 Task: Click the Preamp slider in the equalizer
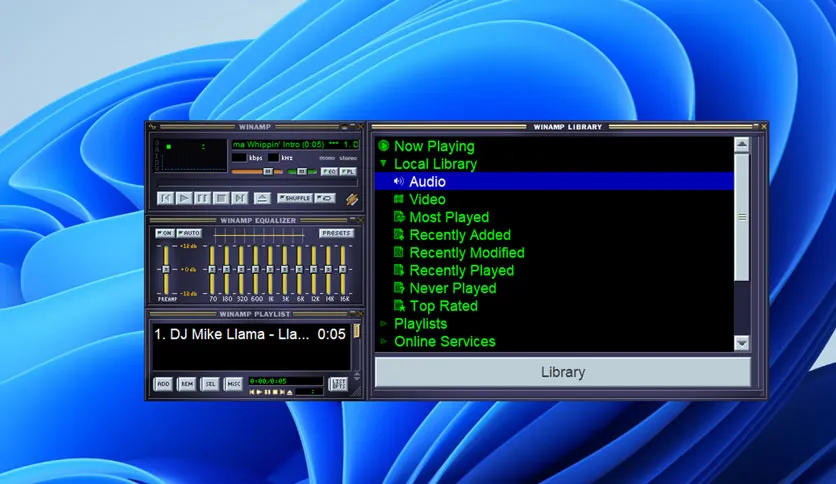[x=165, y=268]
